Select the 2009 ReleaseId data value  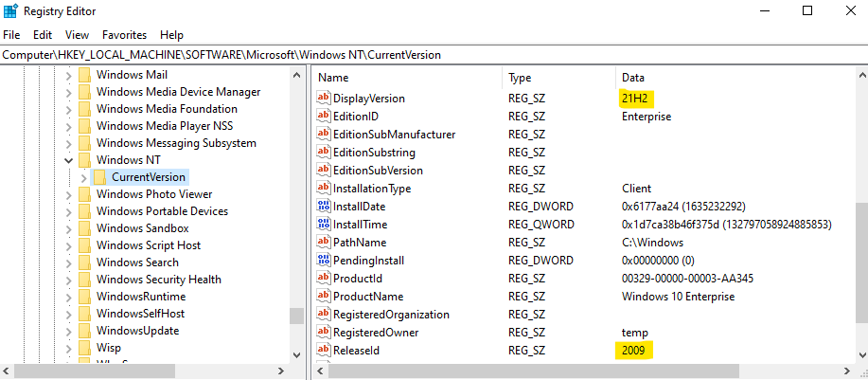click(x=633, y=350)
